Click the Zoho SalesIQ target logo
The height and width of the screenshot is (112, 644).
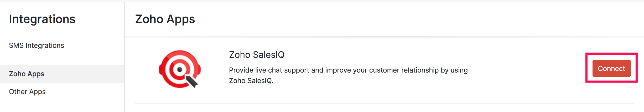click(x=180, y=69)
